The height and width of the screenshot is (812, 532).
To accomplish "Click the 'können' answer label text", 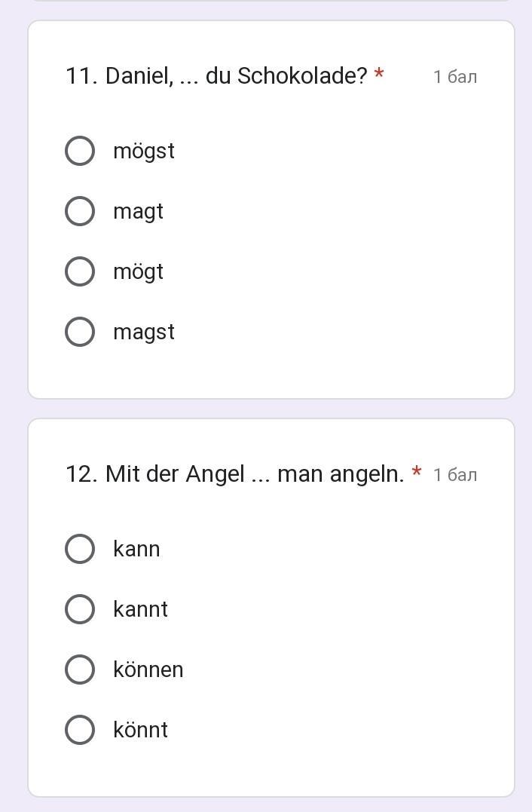I will point(148,670).
